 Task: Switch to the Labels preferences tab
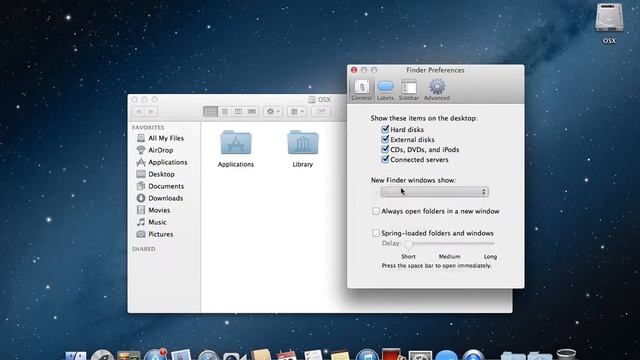(x=385, y=90)
